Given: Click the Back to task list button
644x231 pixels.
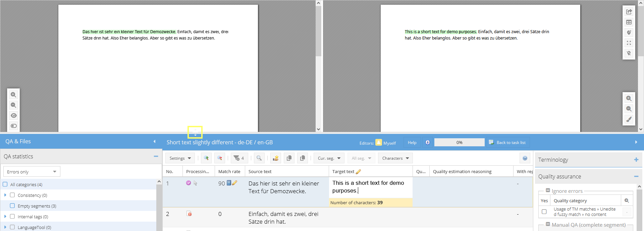Looking at the screenshot, I should [x=507, y=142].
